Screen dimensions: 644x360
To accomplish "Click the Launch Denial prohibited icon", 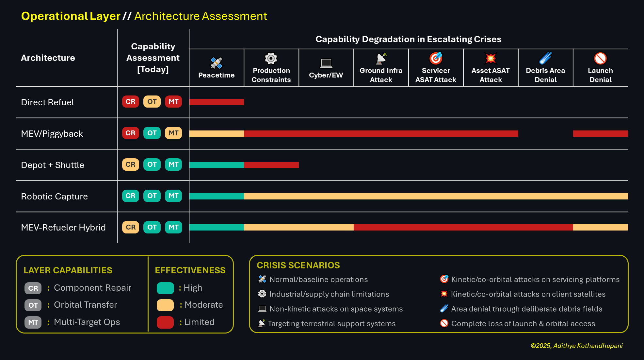I will (x=600, y=59).
